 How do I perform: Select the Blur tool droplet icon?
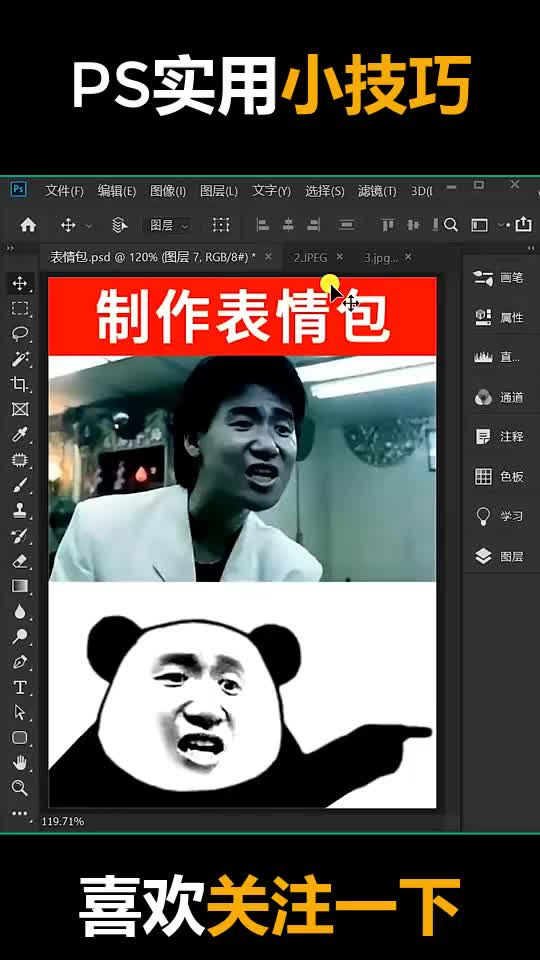click(20, 611)
